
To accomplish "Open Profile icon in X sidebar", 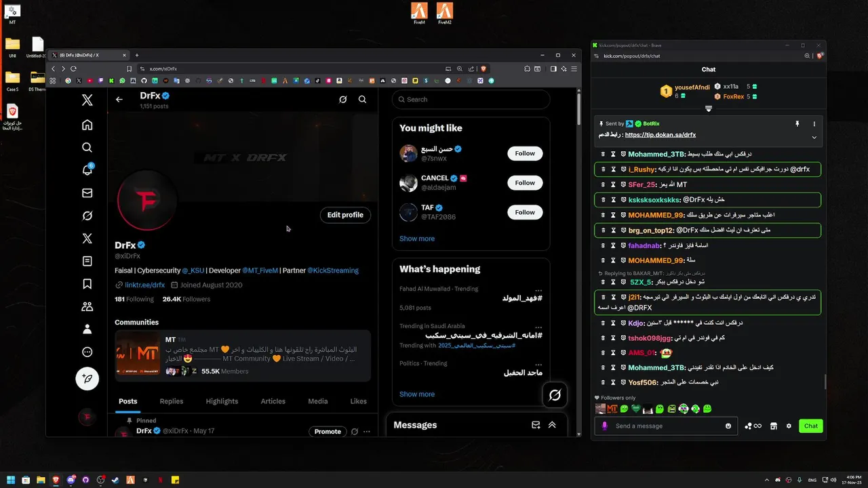I will [x=87, y=329].
